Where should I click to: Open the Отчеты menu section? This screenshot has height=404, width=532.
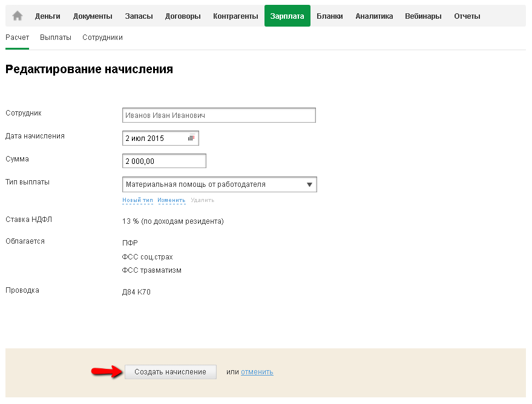click(467, 16)
